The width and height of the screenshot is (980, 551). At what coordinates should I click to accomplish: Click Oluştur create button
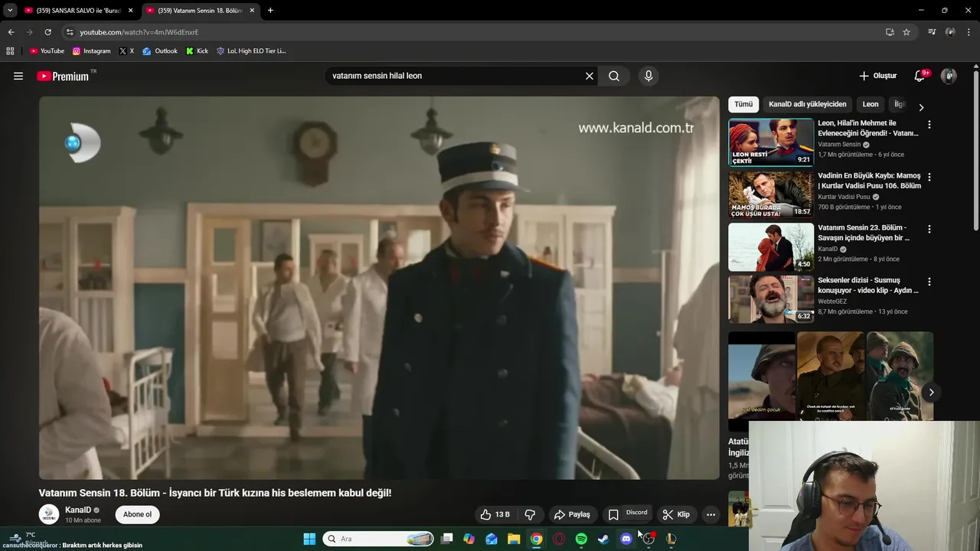click(x=878, y=76)
